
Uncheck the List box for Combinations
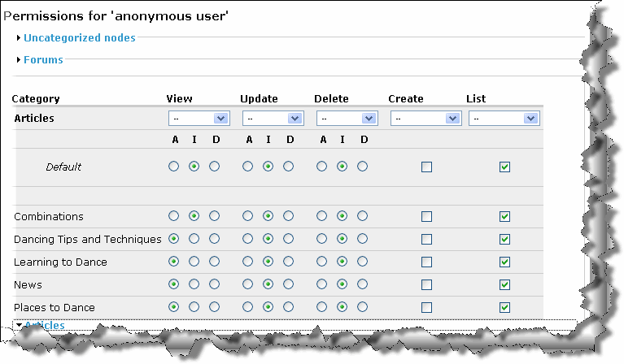[504, 217]
